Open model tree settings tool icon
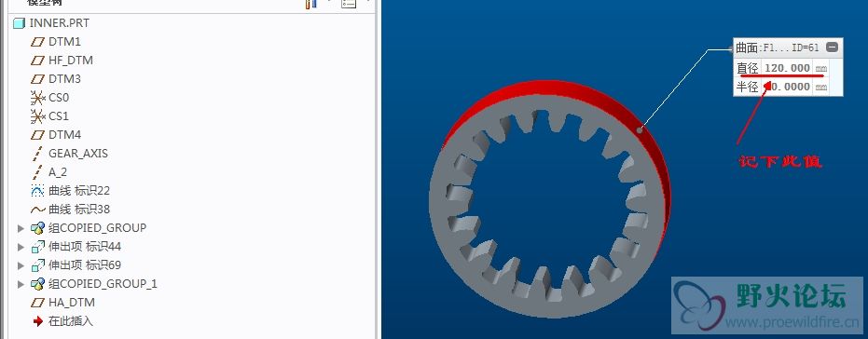The height and width of the screenshot is (339, 868). [x=311, y=4]
